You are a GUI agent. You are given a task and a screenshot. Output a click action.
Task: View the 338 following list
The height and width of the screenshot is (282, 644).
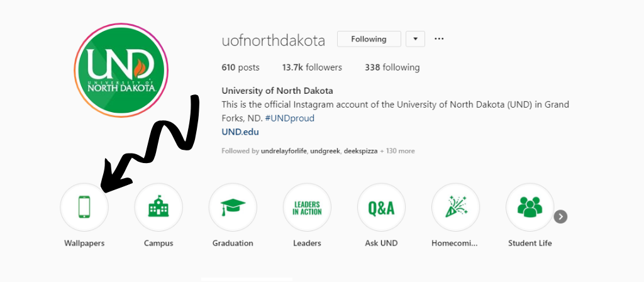pos(392,67)
